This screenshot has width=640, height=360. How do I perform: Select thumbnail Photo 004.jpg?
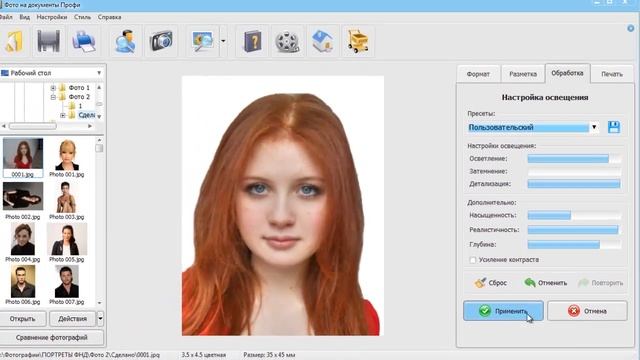23,242
